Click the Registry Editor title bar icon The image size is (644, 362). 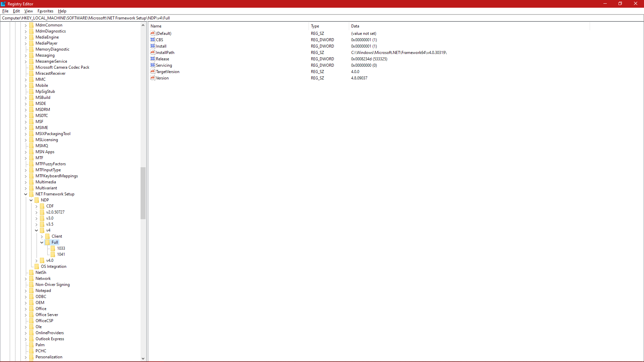3,4
